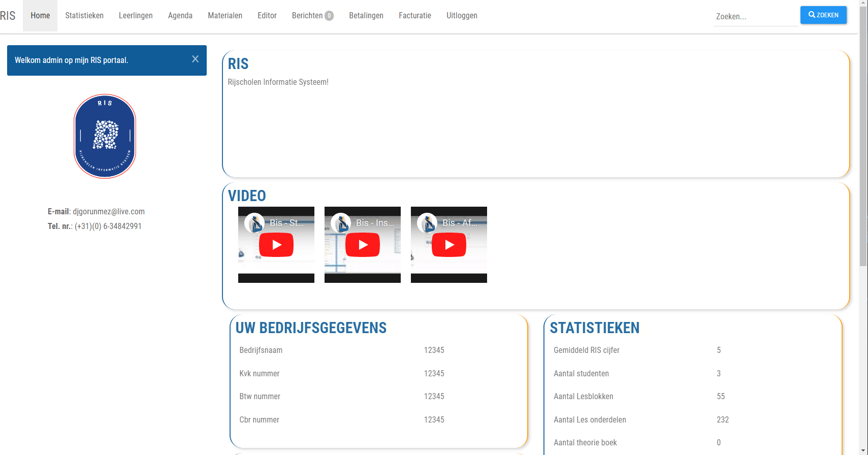
Task: Navigate to Materialen
Action: click(225, 16)
